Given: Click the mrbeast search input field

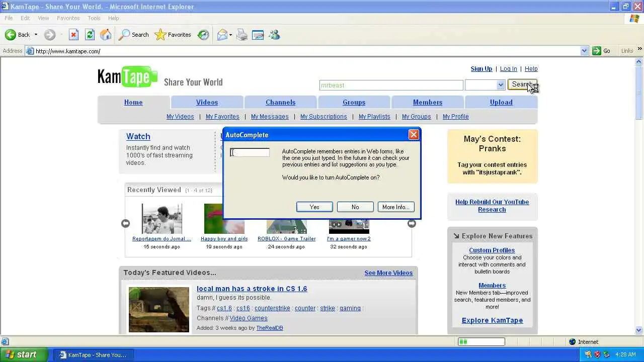Looking at the screenshot, I should point(391,85).
